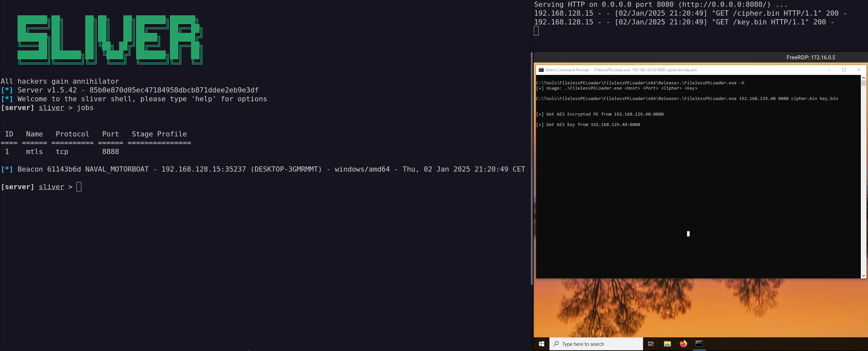
Task: Click the search magnifier icon in taskbar
Action: tap(556, 344)
